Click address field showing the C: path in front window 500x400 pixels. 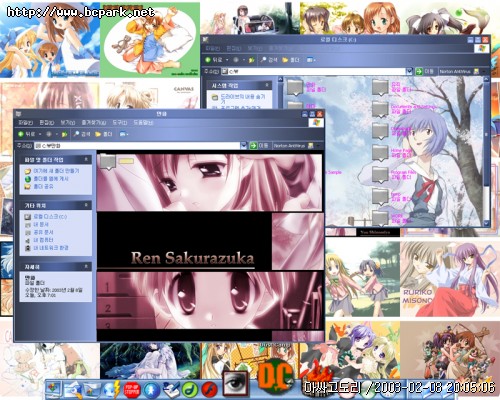pyautogui.click(x=137, y=146)
